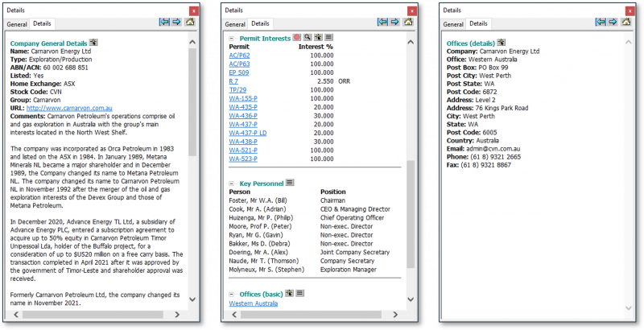Image resolution: width=644 pixels, height=330 pixels.
Task: Select Details tab in Offices (details) window
Action: pos(478,24)
